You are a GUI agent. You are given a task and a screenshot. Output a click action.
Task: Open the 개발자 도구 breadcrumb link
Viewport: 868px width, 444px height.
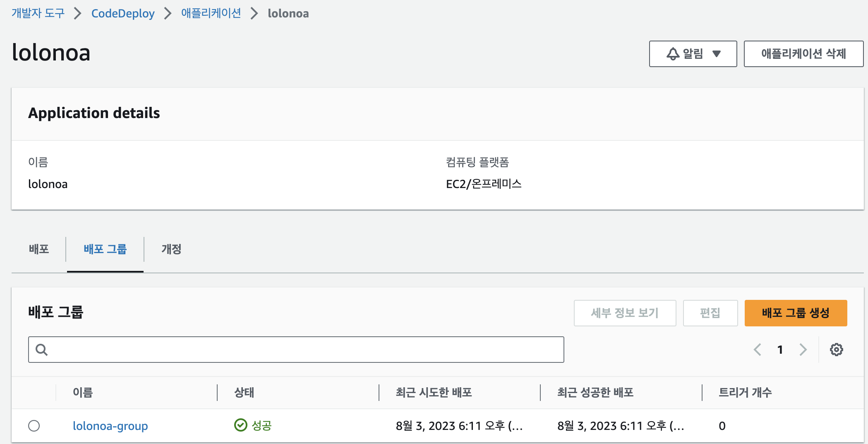[38, 13]
